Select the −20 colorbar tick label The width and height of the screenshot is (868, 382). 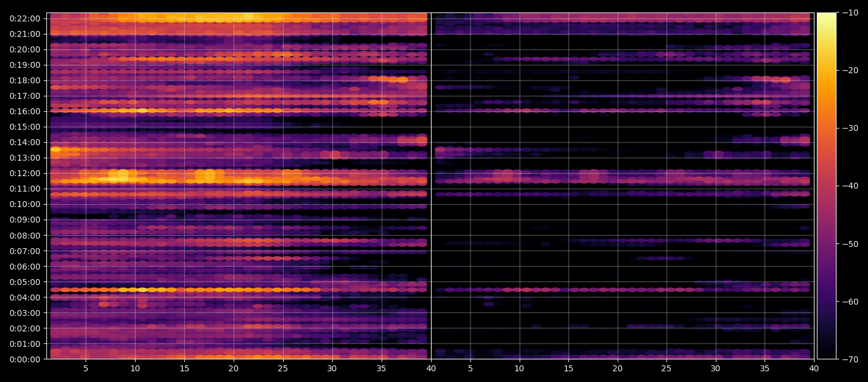coord(850,70)
